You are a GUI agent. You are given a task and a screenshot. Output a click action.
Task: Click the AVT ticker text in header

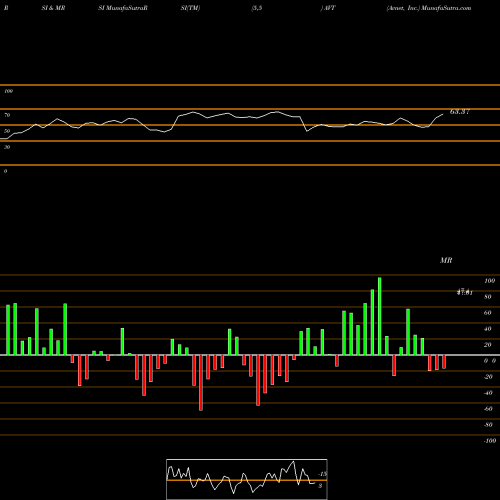click(330, 8)
